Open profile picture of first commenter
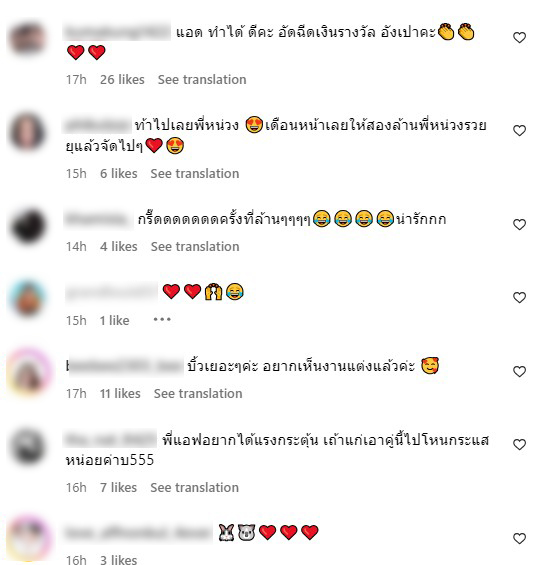The image size is (538, 565). [28, 38]
